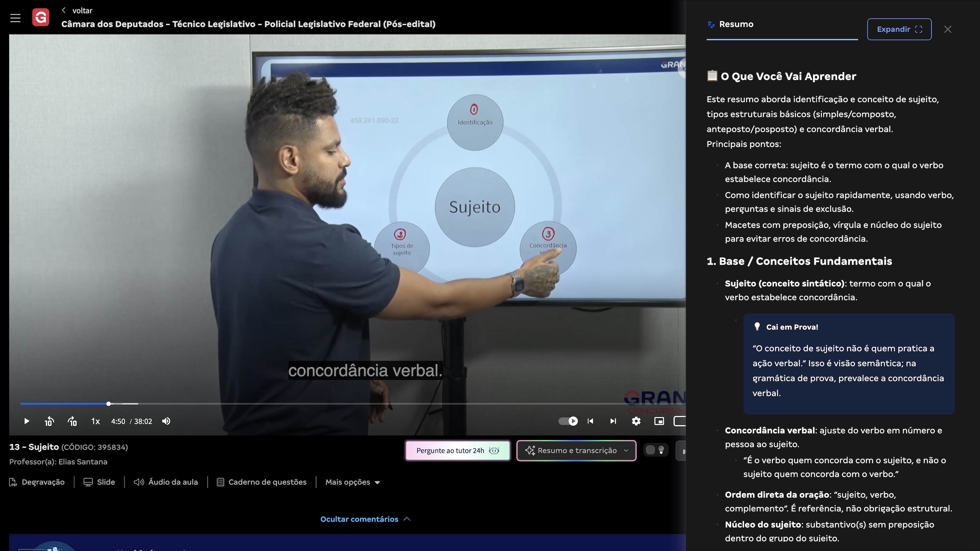
Task: Enable picture-in-picture mode
Action: tap(659, 421)
